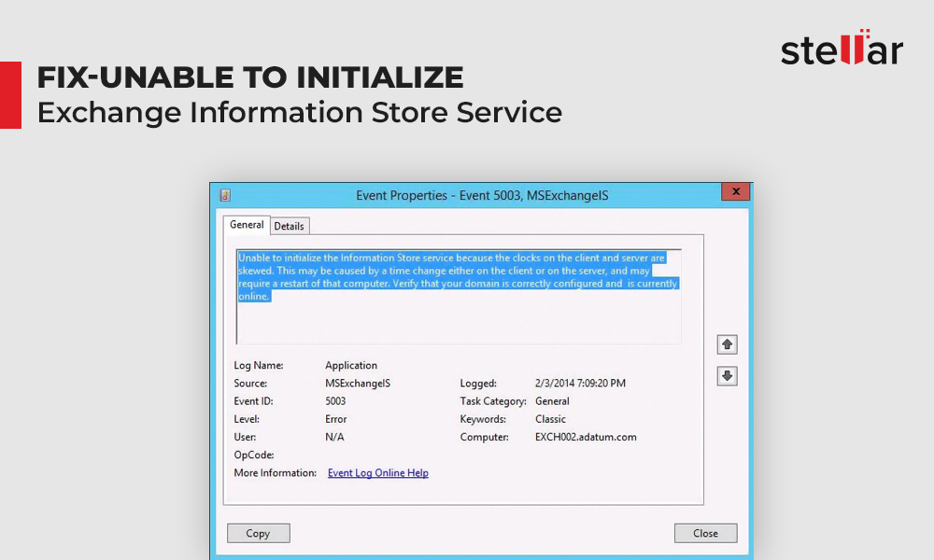Click the Level value Error

[x=336, y=419]
